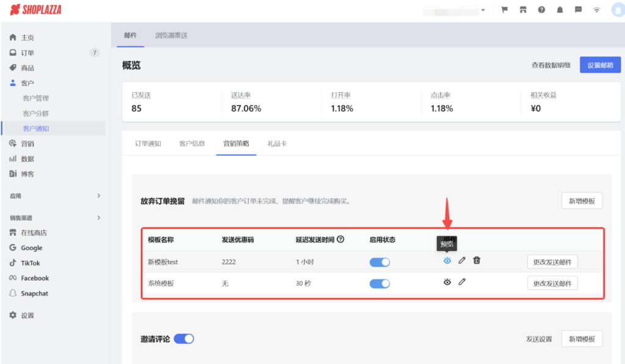Open the storefront icon in top bar
The image size is (625, 364).
[523, 10]
